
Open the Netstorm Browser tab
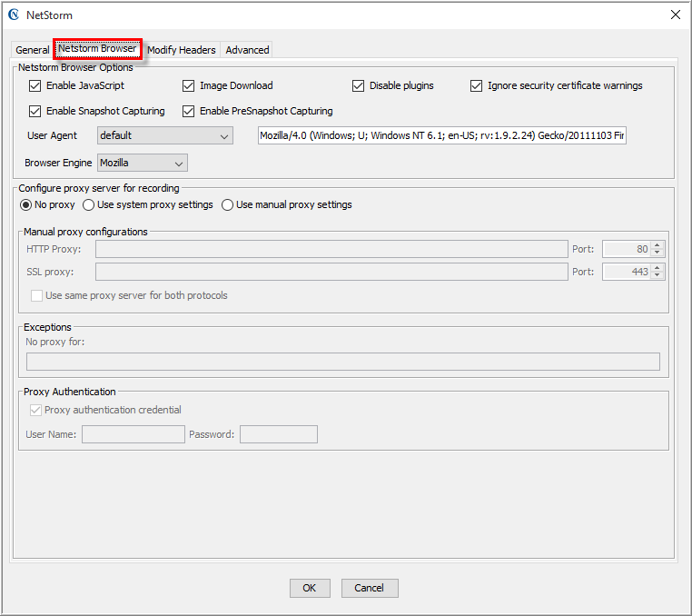97,48
